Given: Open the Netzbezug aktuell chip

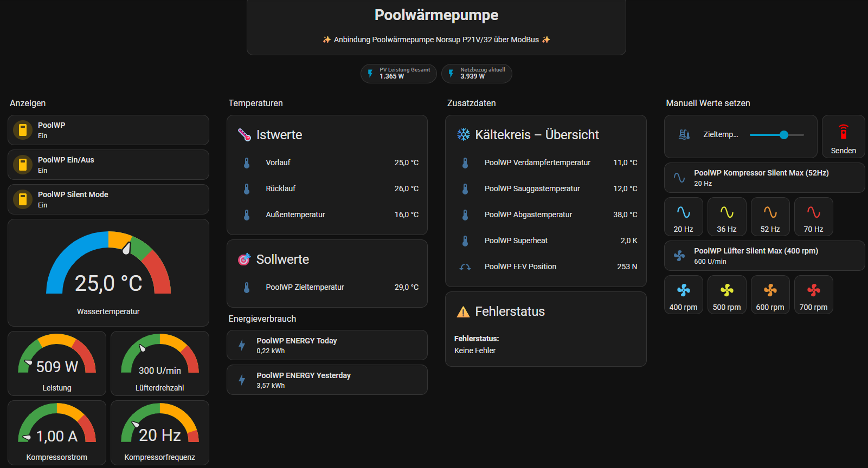Looking at the screenshot, I should [x=477, y=73].
